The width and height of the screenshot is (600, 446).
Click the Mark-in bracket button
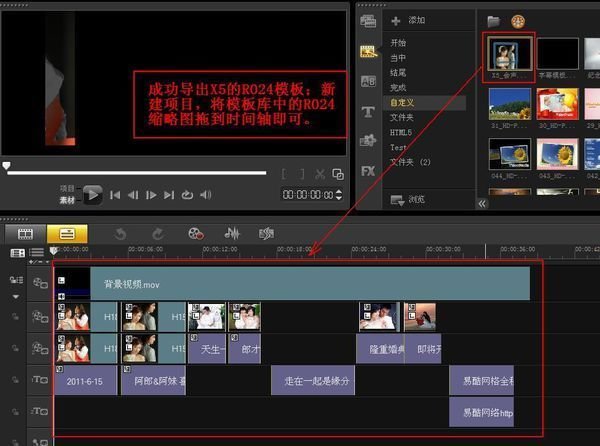click(x=284, y=174)
